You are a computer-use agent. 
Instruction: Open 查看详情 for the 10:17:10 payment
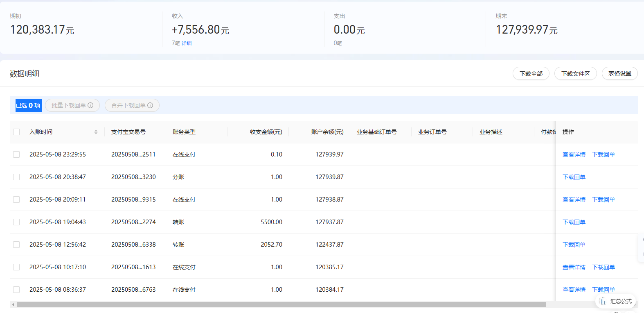[574, 267]
